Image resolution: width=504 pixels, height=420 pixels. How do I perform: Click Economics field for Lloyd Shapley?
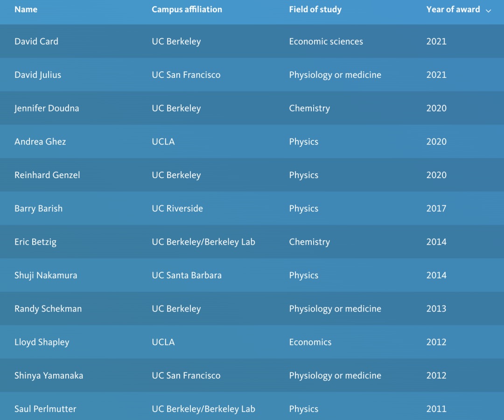point(310,342)
